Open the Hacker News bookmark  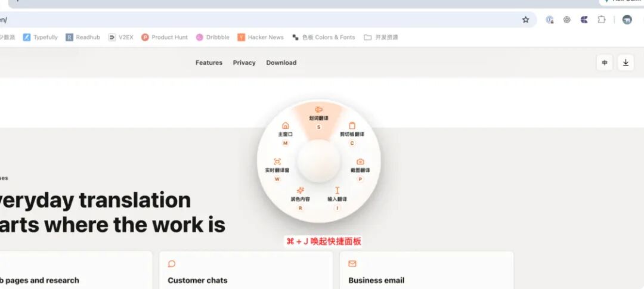coord(261,38)
